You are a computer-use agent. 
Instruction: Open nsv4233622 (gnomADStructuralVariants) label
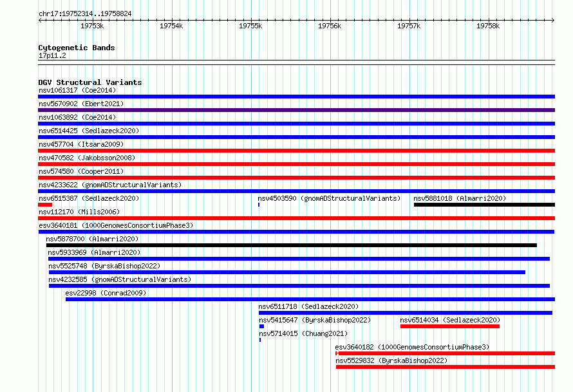pos(110,185)
